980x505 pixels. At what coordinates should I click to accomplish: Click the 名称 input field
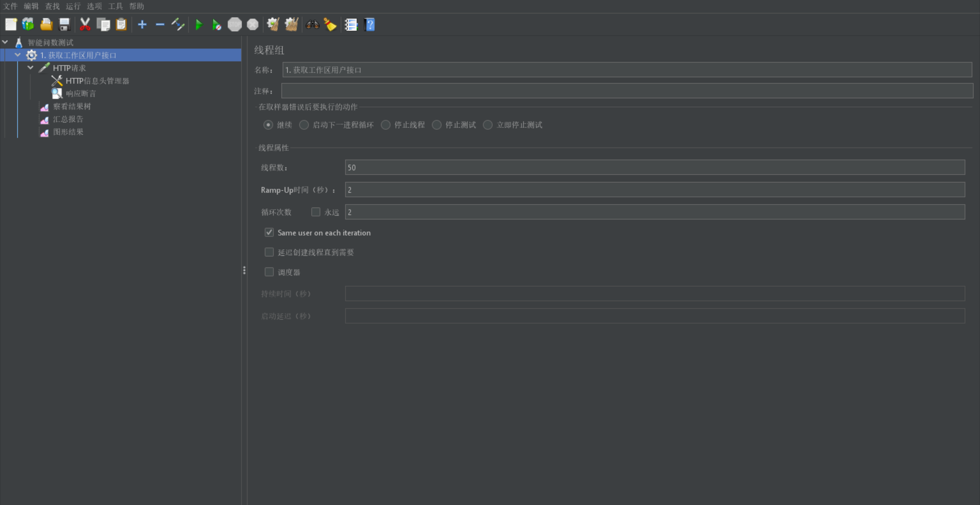[x=627, y=70]
